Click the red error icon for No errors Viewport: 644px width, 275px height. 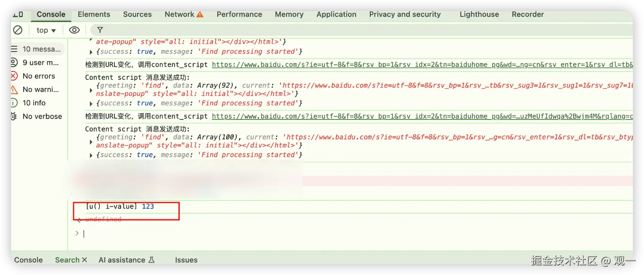tap(14, 76)
